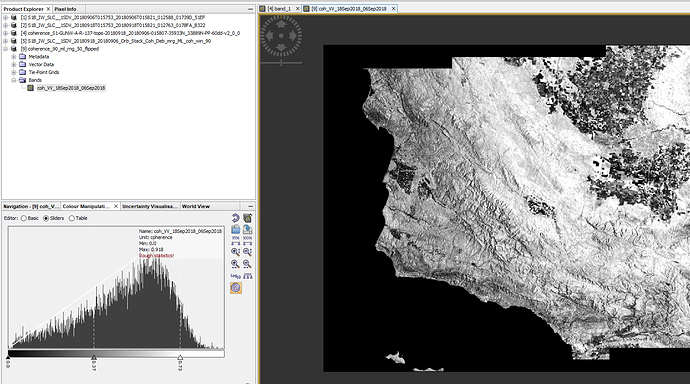Collapse product [9] coherence_90_ml_rng_50_flipped
690x384 pixels.
coord(6,49)
